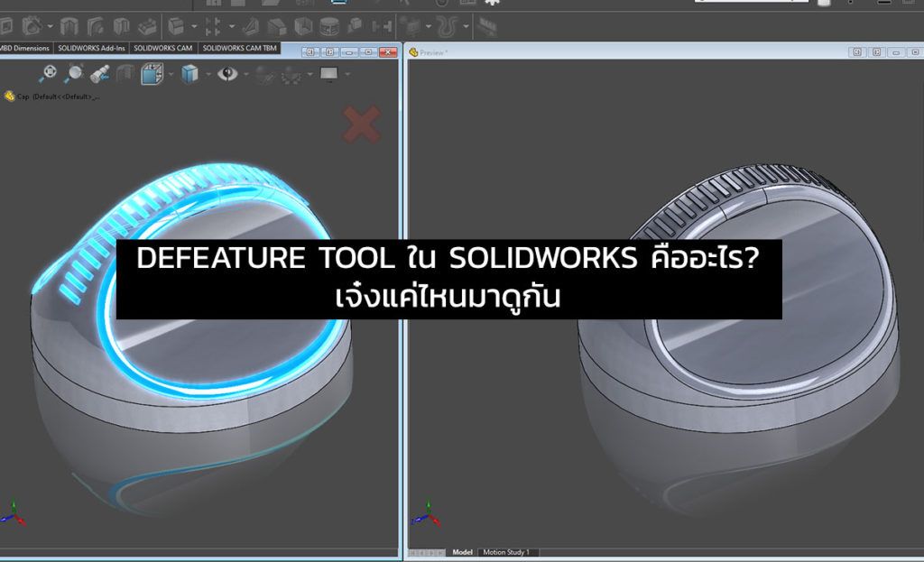Expand the View Orientation dropdown arrow
Viewport: 924px width, 562px height.
coord(171,74)
